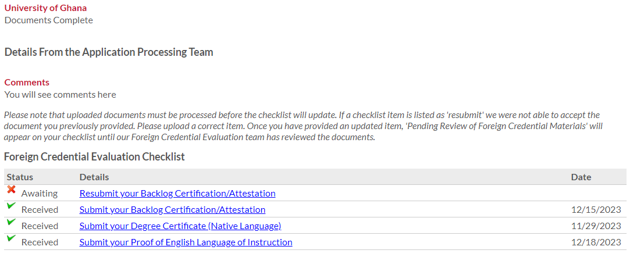
Task: Open Resubmit your Backlog Certification/Attestation link
Action: (x=177, y=193)
